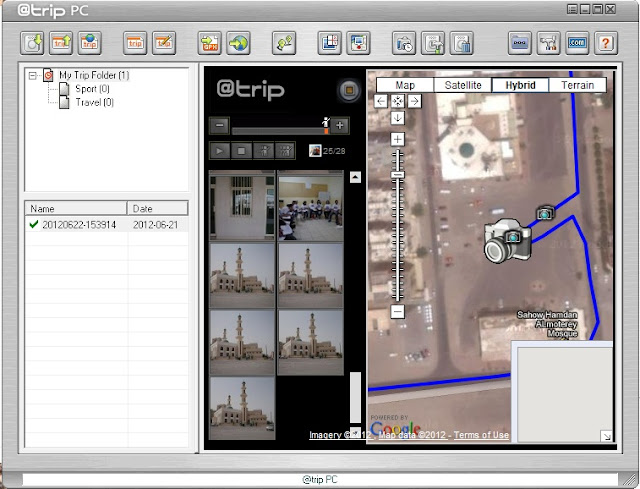Viewport: 640px width, 489px height.
Task: Open the barred window photo thumbnail
Action: point(242,206)
